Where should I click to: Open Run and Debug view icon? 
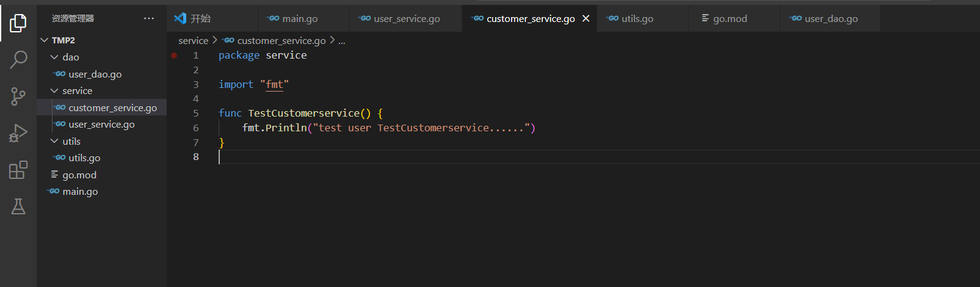(x=18, y=133)
